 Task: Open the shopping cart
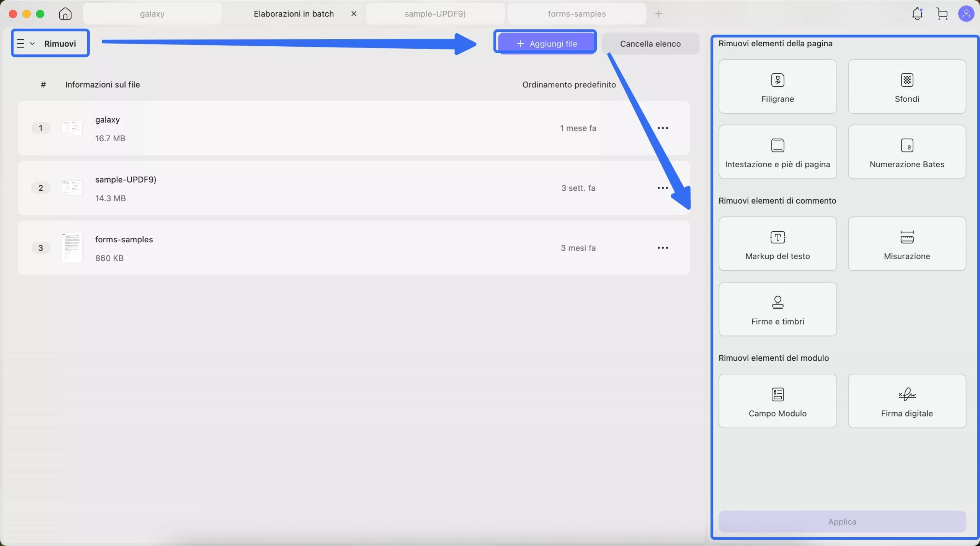click(x=942, y=14)
